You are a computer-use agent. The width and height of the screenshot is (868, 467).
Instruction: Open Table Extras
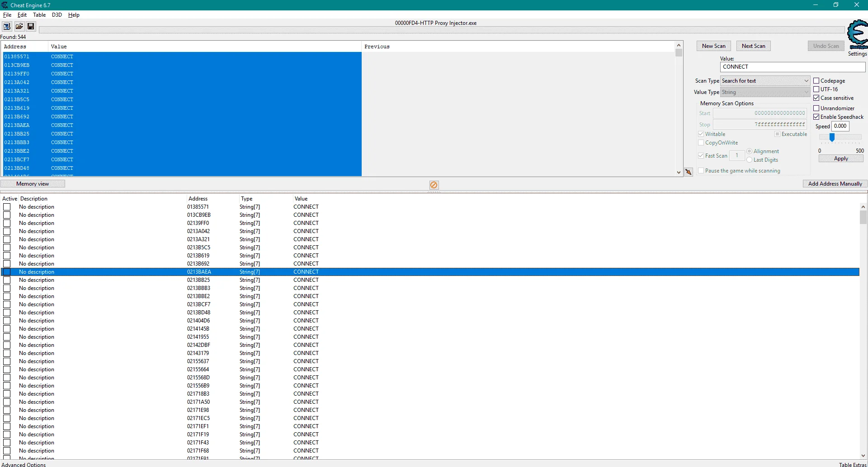coord(853,464)
